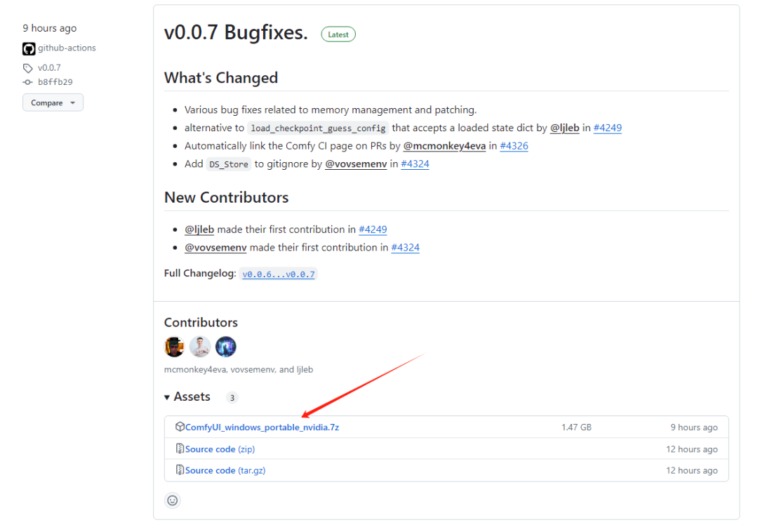Open pull request #4326 link
Screen dimensions: 758x532
514,146
